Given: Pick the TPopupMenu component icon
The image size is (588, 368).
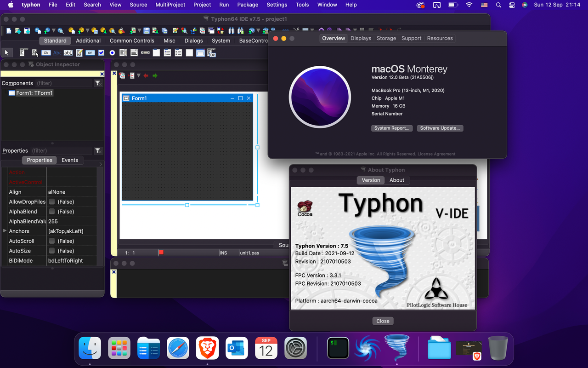Looking at the screenshot, I should click(35, 53).
